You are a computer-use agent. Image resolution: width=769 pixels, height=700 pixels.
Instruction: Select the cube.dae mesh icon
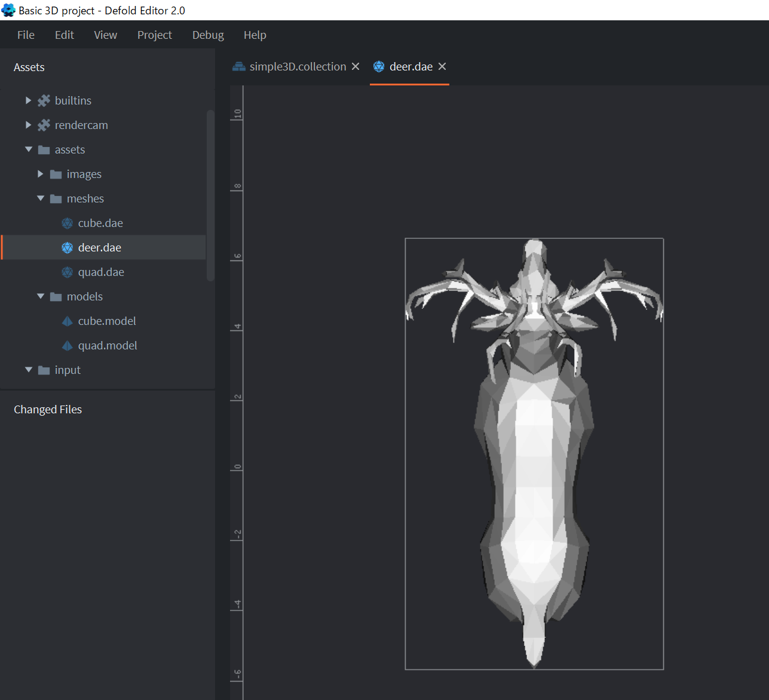pos(67,223)
